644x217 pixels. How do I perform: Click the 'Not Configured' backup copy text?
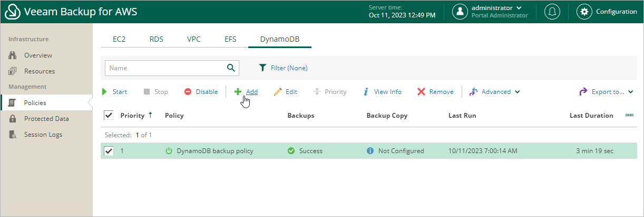[401, 151]
